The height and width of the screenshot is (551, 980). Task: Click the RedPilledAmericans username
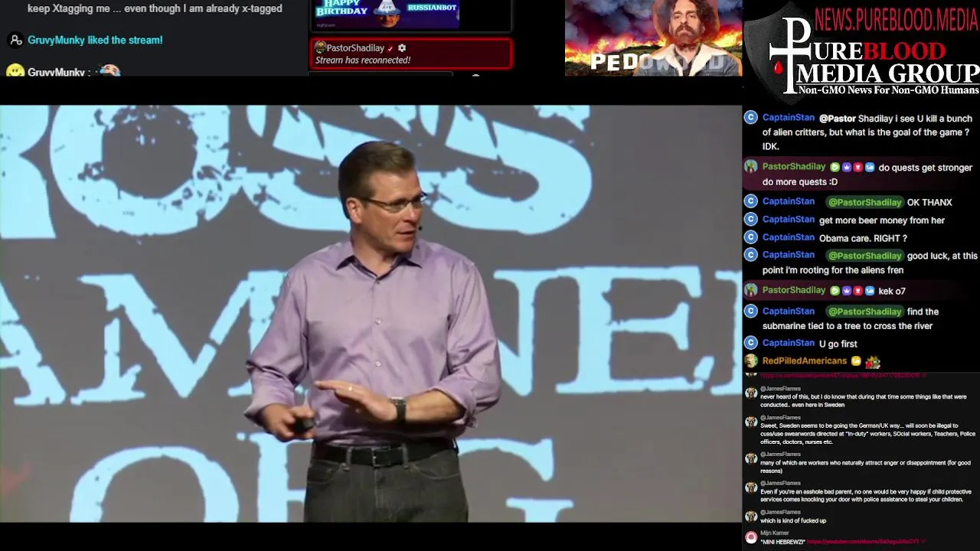pyautogui.click(x=805, y=361)
